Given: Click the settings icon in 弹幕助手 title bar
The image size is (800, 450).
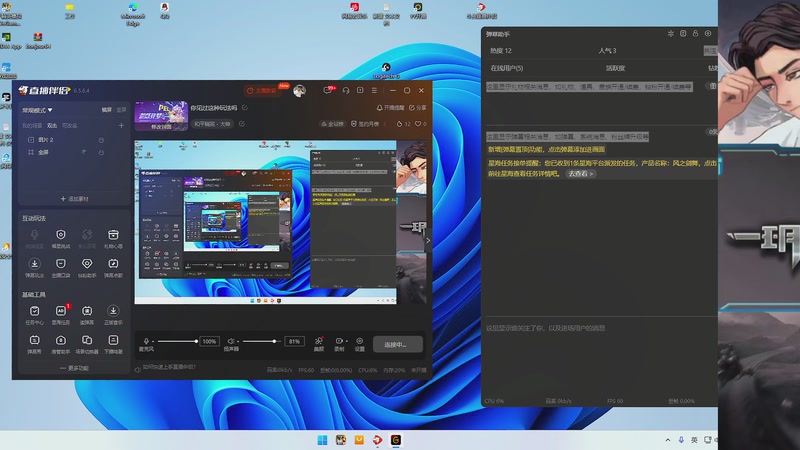Looking at the screenshot, I should tap(708, 33).
